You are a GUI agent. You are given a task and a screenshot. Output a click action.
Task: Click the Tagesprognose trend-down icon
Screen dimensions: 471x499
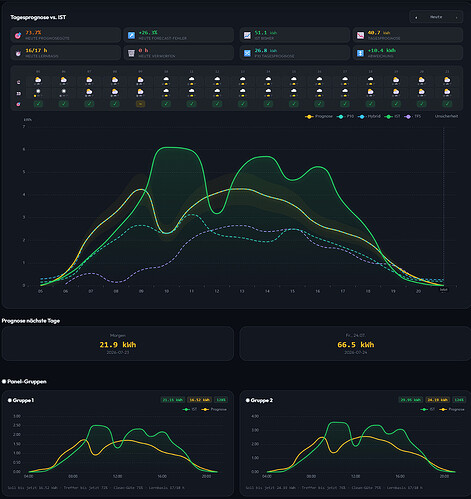[x=360, y=35]
